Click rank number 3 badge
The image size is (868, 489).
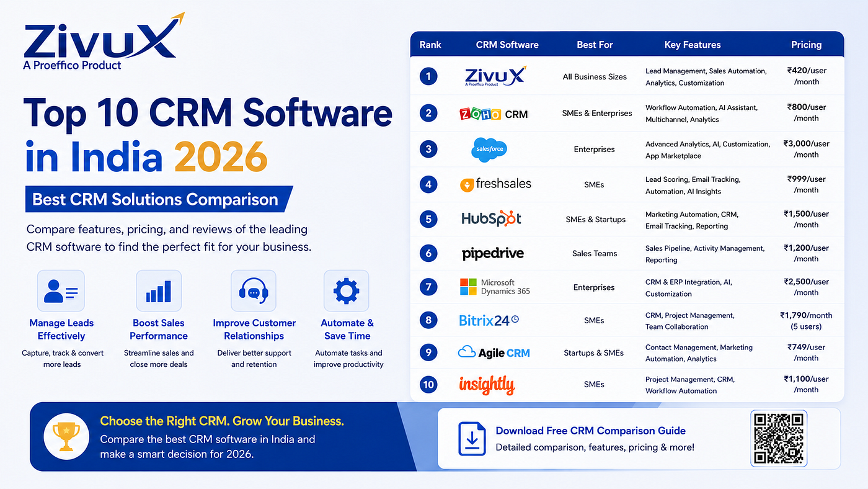428,149
